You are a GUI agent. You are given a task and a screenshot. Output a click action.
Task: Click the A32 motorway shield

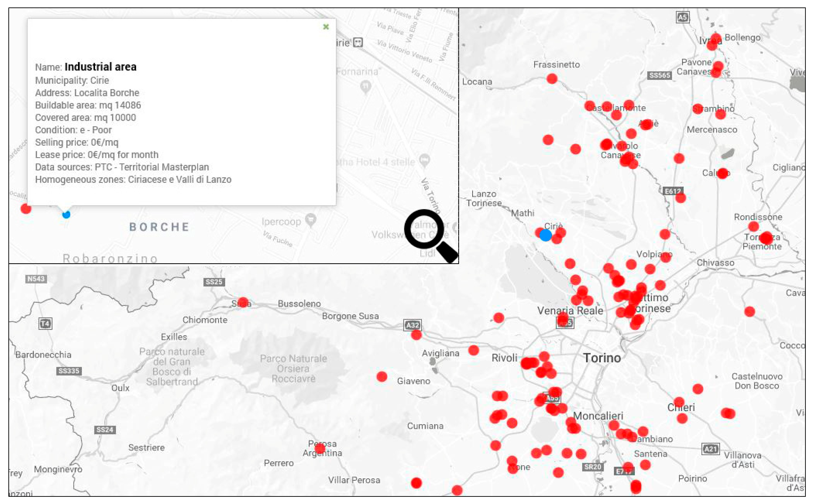coord(412,325)
